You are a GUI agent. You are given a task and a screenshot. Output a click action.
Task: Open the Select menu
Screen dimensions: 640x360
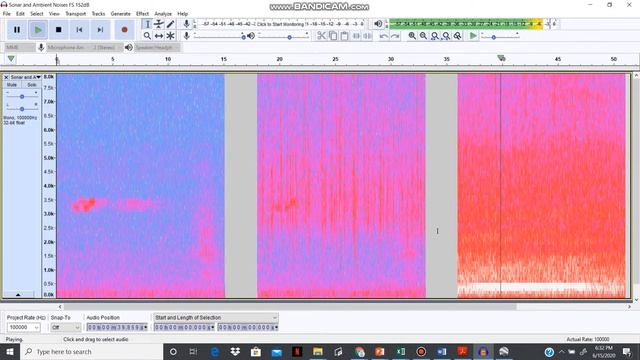(x=37, y=13)
